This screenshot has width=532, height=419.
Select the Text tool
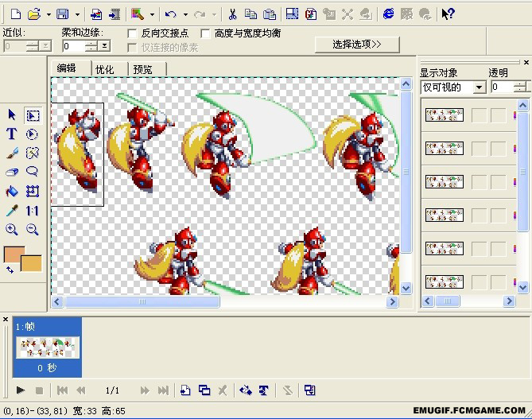pos(12,134)
